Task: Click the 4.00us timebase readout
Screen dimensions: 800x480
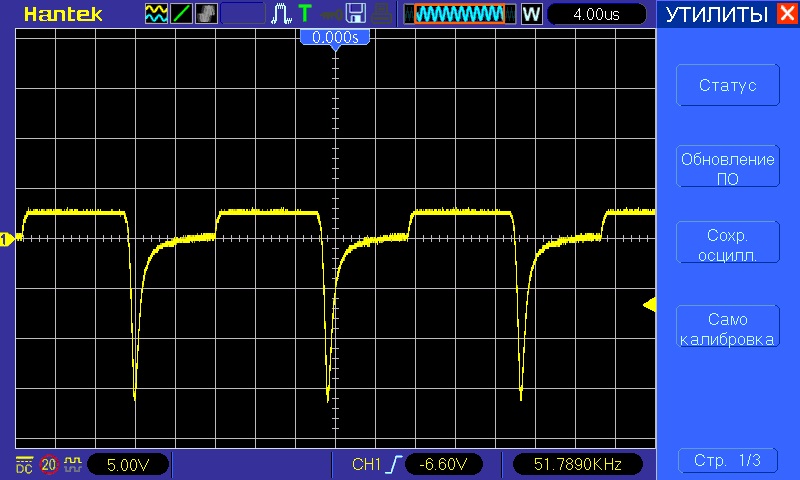Action: pos(598,14)
